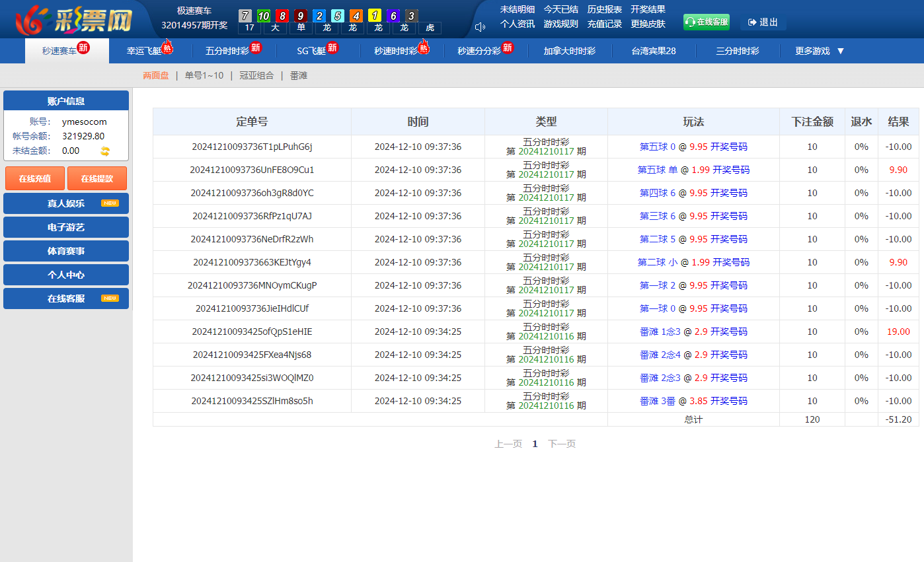Click the speaker sound icon in header
This screenshot has width=924, height=562.
pos(480,27)
